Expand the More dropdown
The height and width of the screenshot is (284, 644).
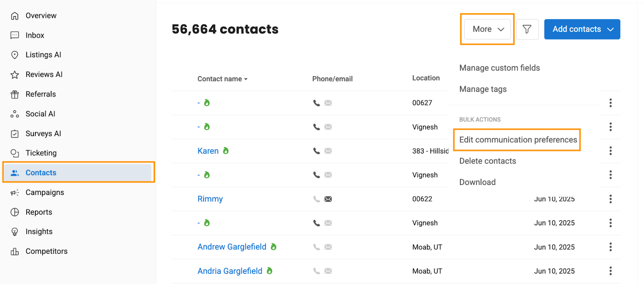488,29
